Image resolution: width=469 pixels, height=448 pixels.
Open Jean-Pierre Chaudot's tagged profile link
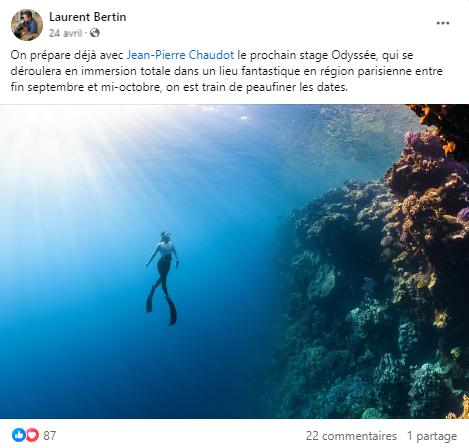[x=180, y=55]
